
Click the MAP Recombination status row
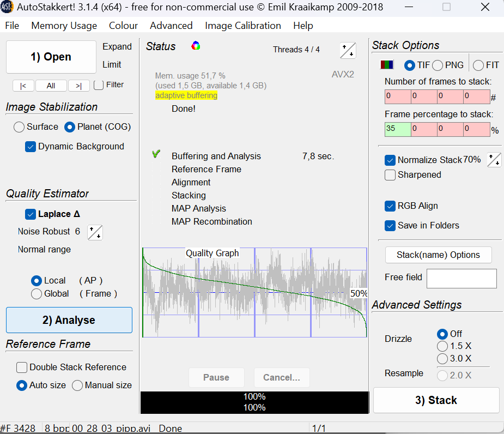coord(212,222)
